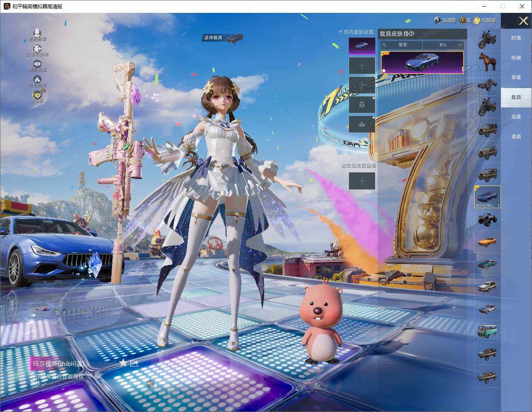Image resolution: width=532 pixels, height=412 pixels.
Task: Select the motorcycle between buggy and jeep
Action: pyautogui.click(x=488, y=107)
